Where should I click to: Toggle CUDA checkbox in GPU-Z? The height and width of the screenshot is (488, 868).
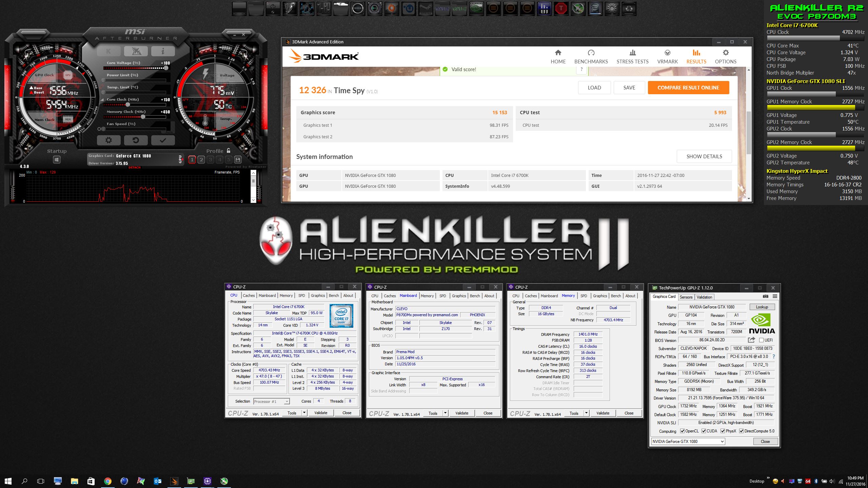point(704,431)
